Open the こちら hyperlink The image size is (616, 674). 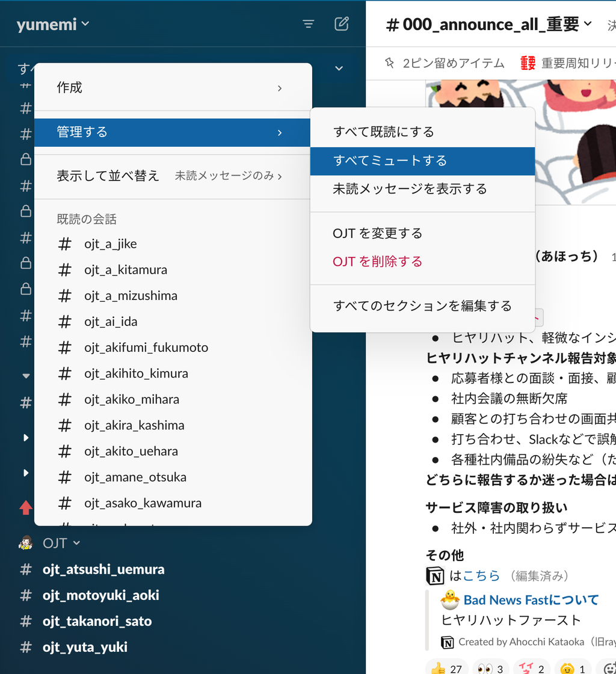pos(481,575)
